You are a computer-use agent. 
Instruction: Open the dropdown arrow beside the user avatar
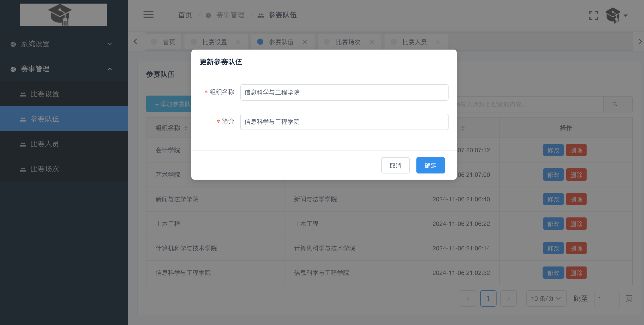626,16
